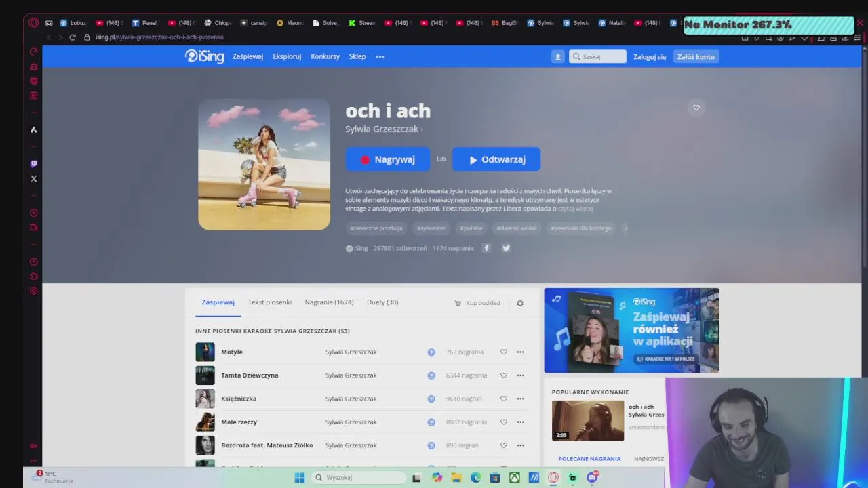Share the song via Twitter icon

506,248
